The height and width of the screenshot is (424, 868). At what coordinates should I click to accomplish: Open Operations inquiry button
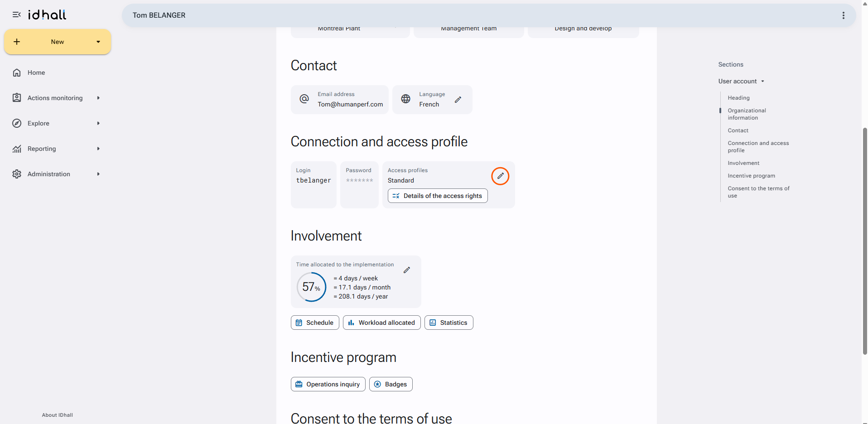(x=328, y=384)
